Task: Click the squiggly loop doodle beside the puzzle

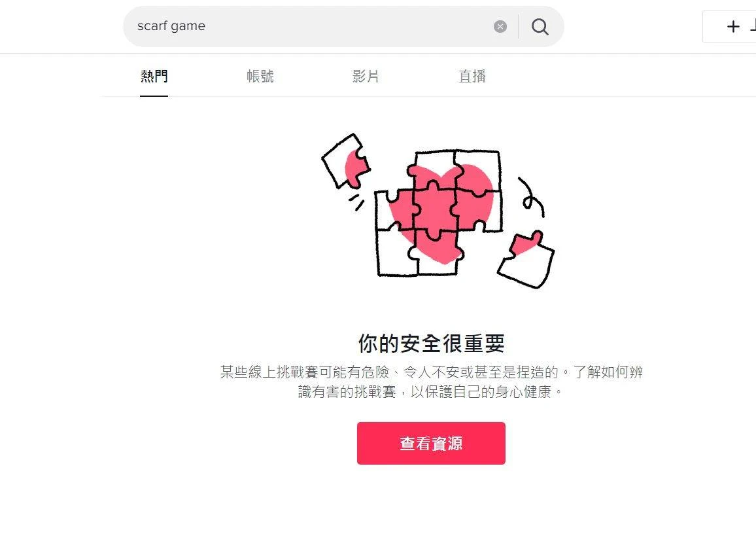Action: [531, 197]
